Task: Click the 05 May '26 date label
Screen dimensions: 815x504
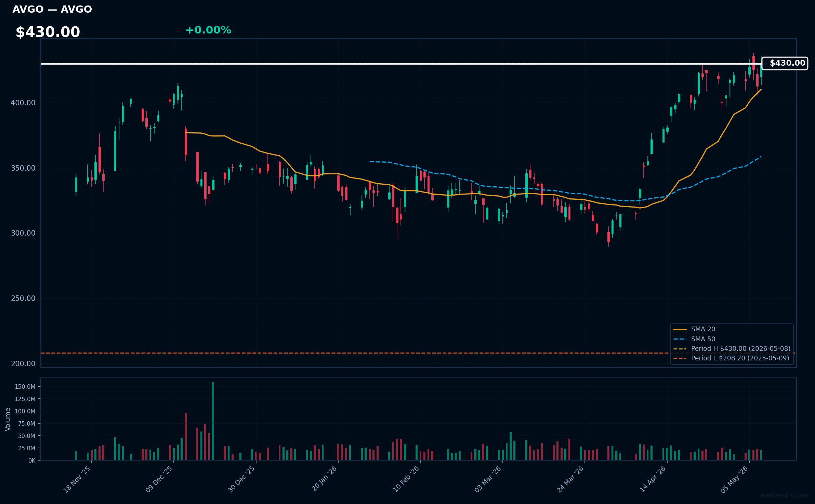Action: (x=735, y=479)
